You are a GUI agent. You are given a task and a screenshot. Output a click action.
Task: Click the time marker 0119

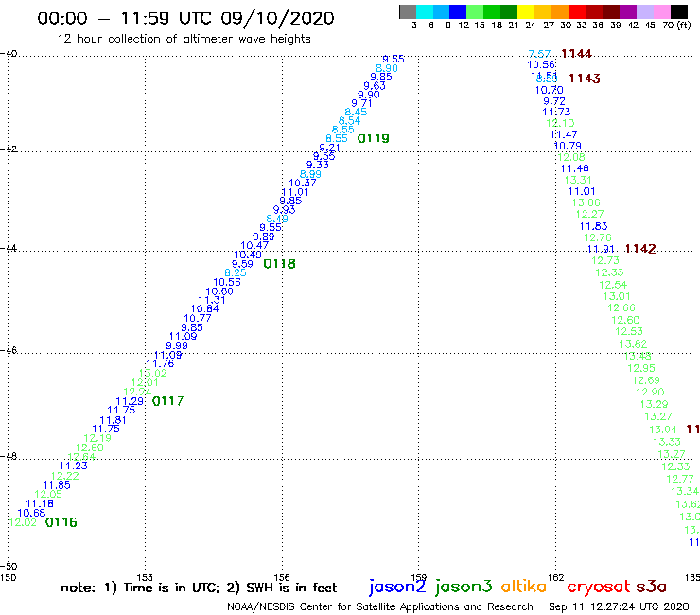click(x=374, y=138)
